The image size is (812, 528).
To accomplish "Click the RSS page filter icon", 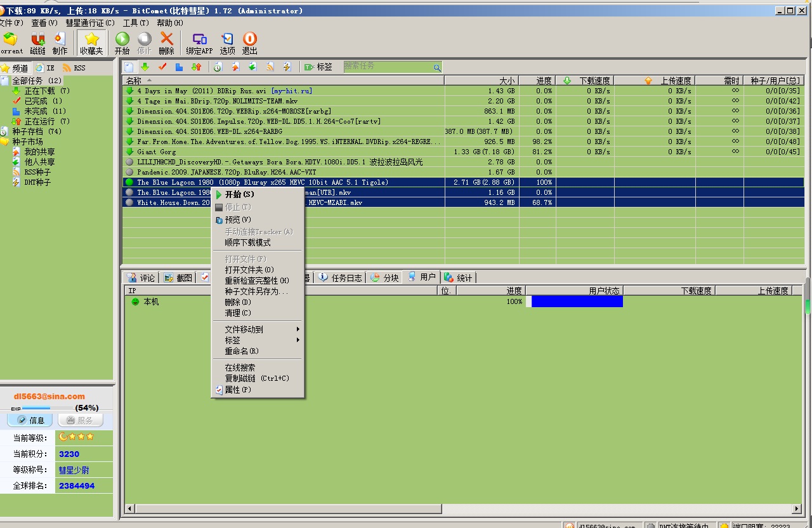I will [x=270, y=67].
